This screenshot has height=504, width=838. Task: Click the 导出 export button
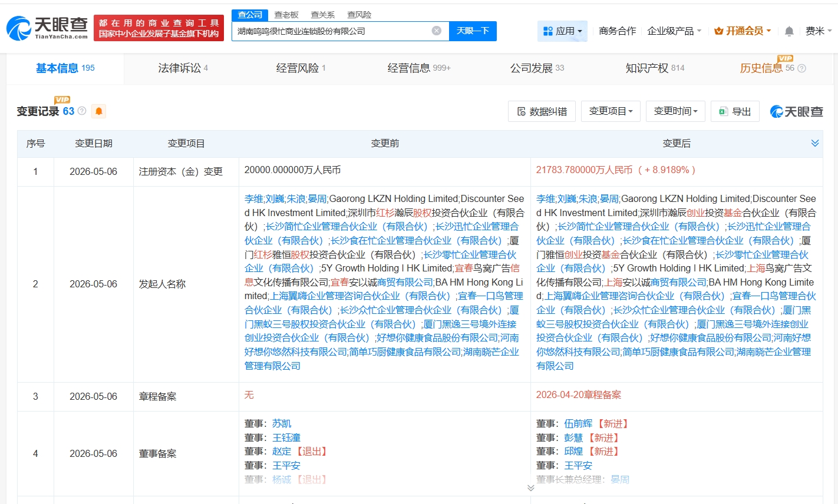[x=735, y=111]
